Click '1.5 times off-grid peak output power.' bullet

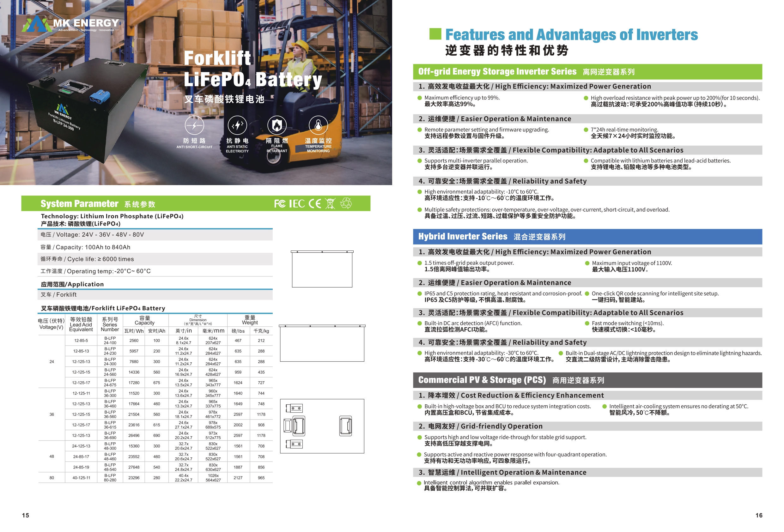pyautogui.click(x=469, y=263)
